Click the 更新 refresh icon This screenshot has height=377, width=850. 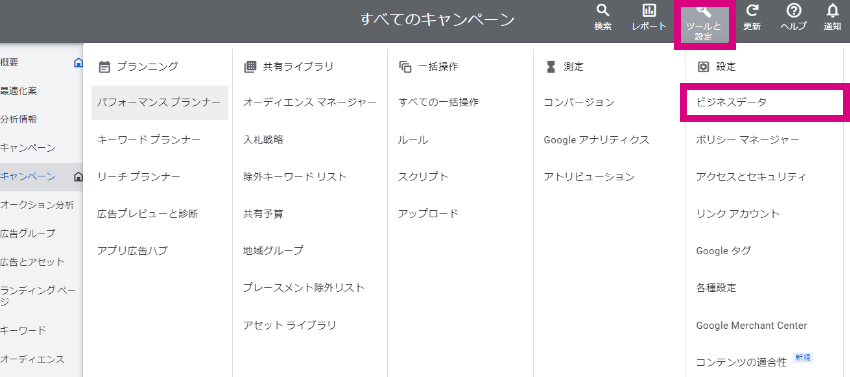click(x=752, y=11)
